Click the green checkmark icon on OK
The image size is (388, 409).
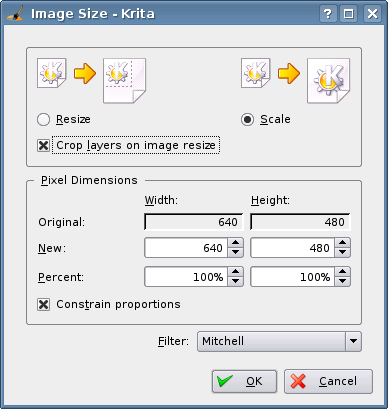(225, 381)
